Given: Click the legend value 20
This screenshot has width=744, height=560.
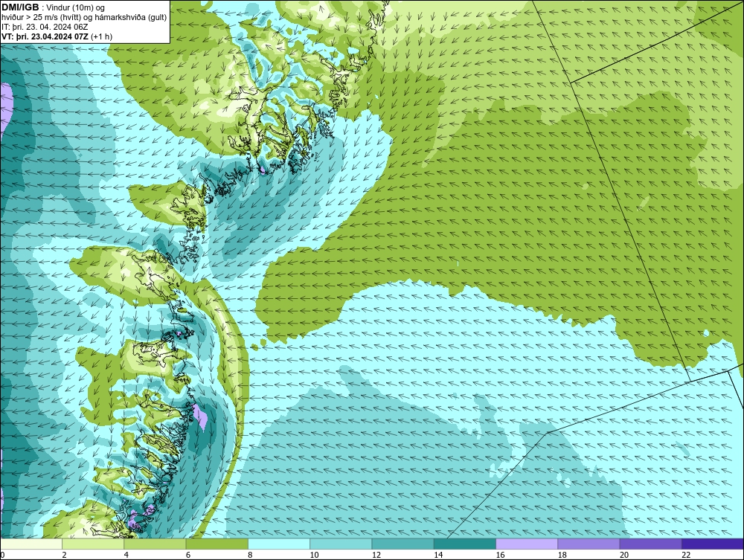Looking at the screenshot, I should click(x=624, y=555).
